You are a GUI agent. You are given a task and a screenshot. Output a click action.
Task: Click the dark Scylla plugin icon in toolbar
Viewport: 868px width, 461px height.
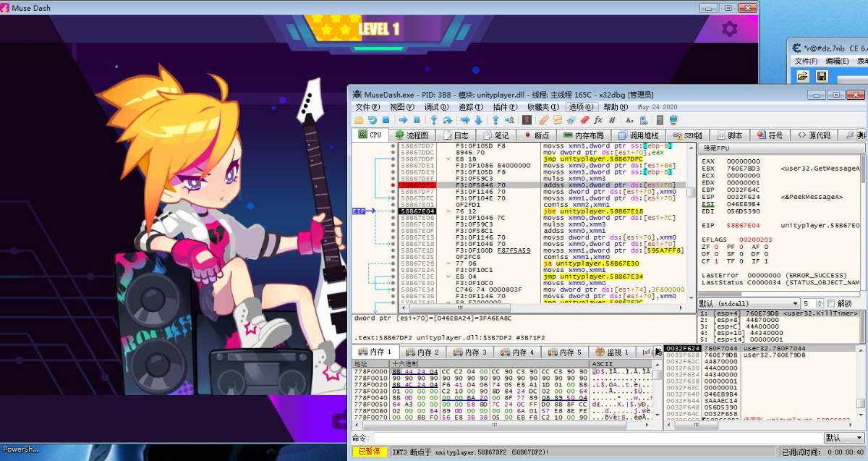[x=527, y=119]
